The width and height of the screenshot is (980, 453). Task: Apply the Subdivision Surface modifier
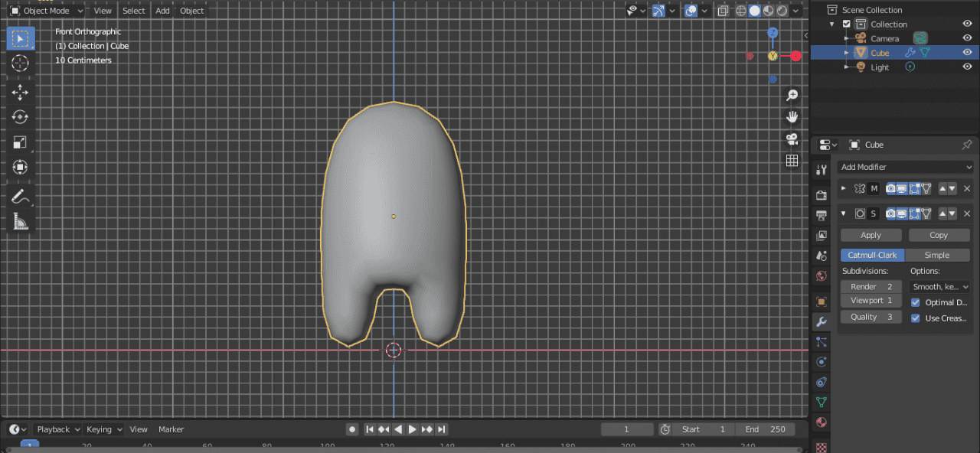(x=871, y=235)
